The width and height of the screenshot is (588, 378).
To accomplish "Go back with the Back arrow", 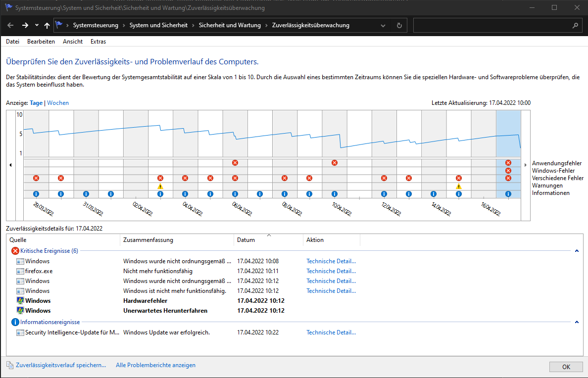I will coord(10,26).
